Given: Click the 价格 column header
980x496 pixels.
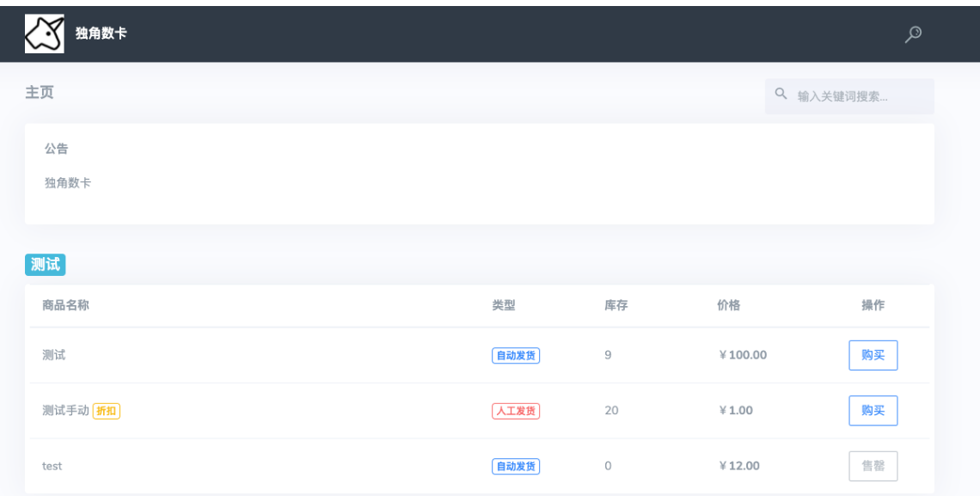Looking at the screenshot, I should tap(729, 305).
